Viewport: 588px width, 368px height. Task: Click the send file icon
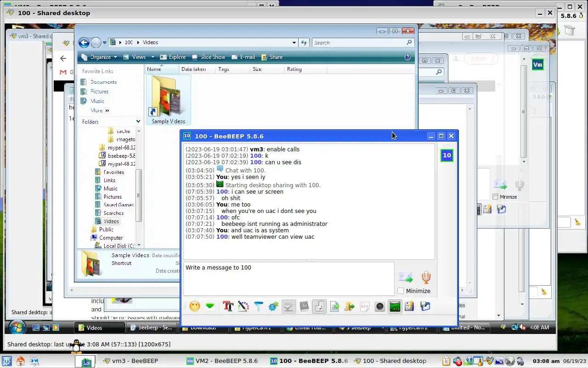334,306
